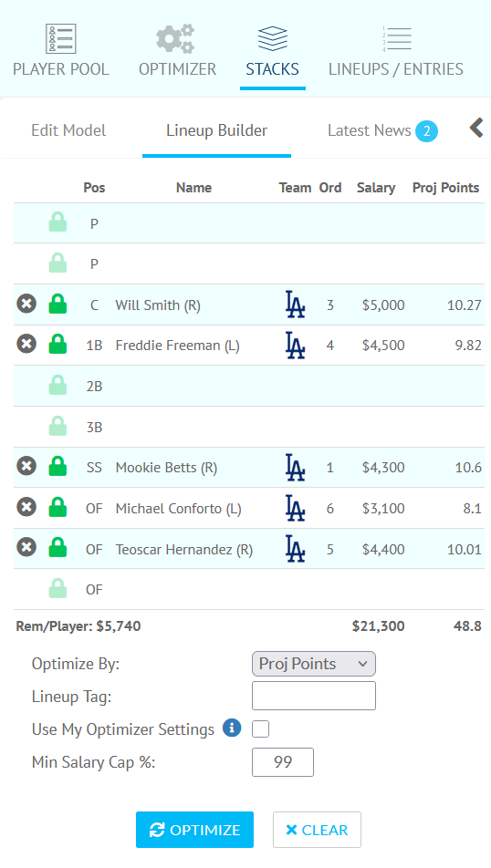Switch to the Edit Model tab
Screen dimensions: 491x868
coord(68,130)
